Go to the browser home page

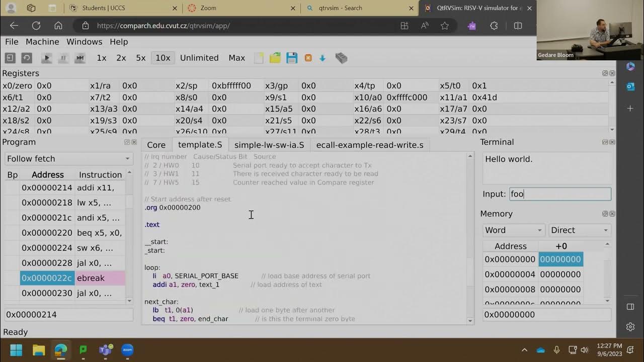(x=58, y=26)
